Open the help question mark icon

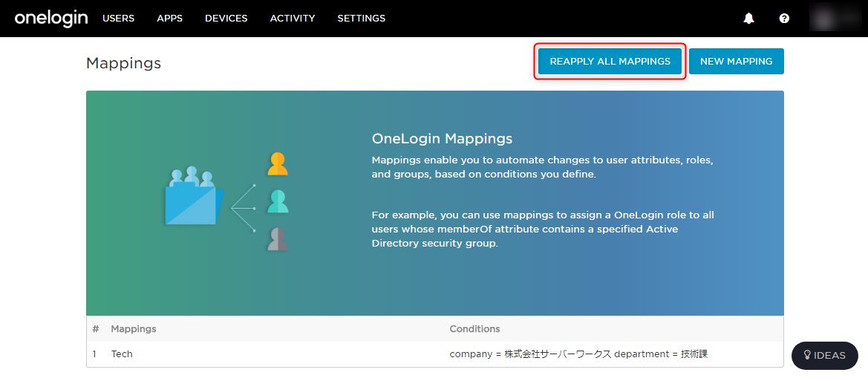784,19
